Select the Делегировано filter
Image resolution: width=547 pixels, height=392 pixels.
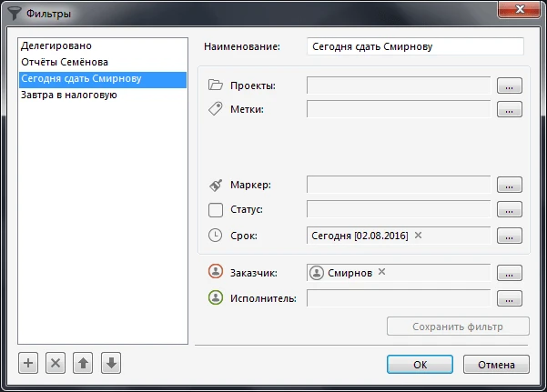pyautogui.click(x=56, y=45)
